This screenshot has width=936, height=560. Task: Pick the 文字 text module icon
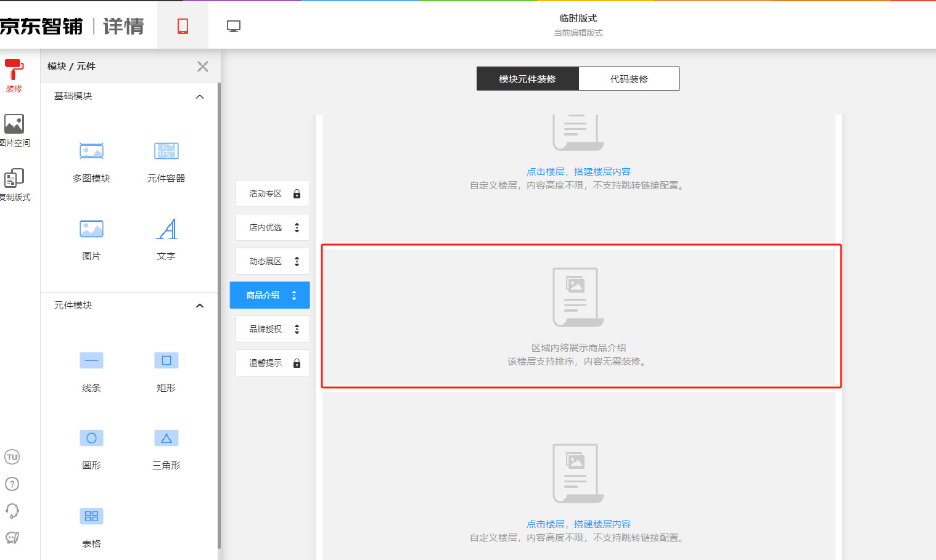166,229
